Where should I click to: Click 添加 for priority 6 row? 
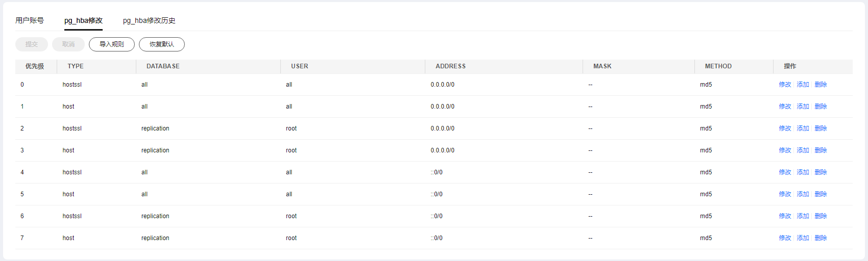pyautogui.click(x=803, y=216)
